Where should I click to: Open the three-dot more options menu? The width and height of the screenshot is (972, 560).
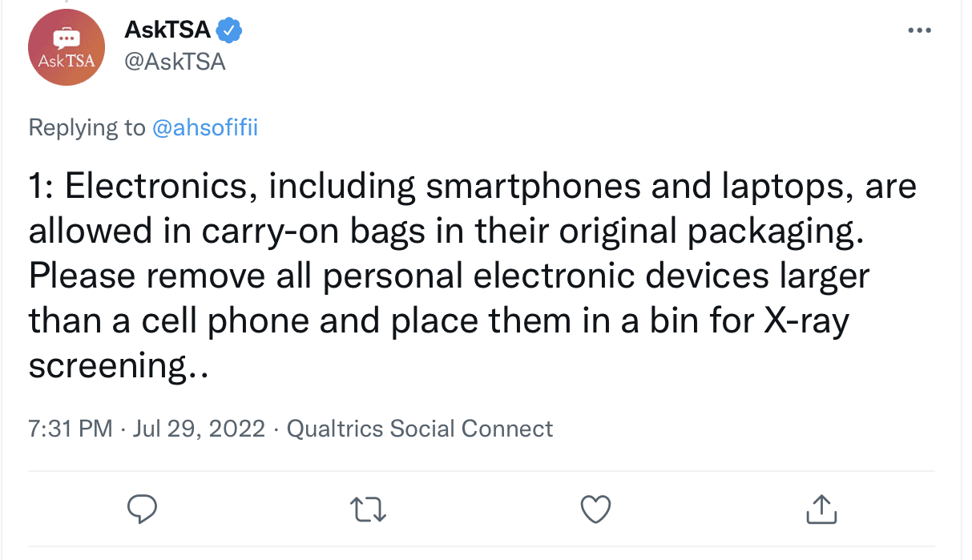pyautogui.click(x=919, y=30)
